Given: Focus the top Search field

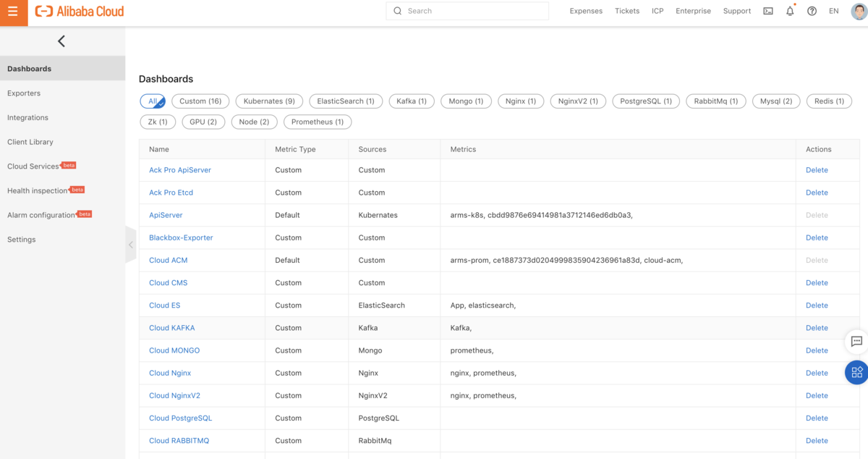Looking at the screenshot, I should (467, 11).
